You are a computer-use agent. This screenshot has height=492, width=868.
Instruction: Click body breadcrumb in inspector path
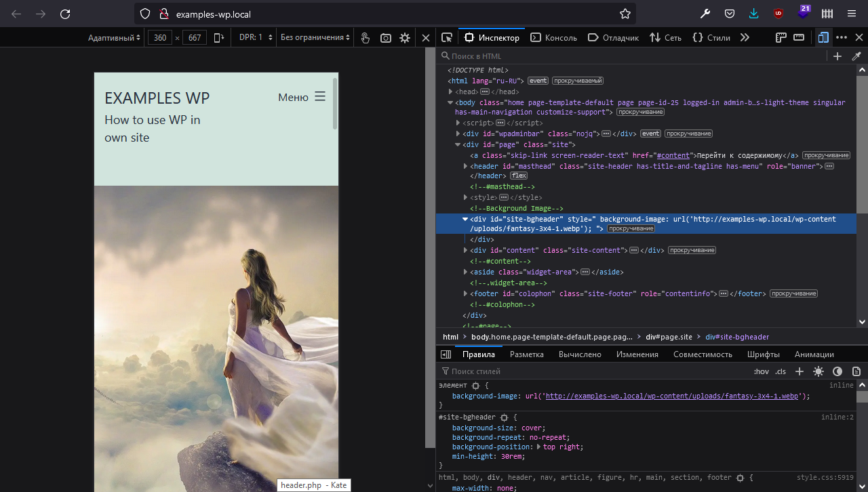[552, 337]
